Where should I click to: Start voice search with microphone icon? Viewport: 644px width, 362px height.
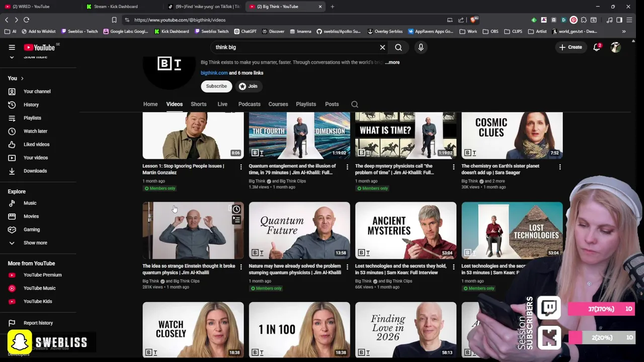421,47
